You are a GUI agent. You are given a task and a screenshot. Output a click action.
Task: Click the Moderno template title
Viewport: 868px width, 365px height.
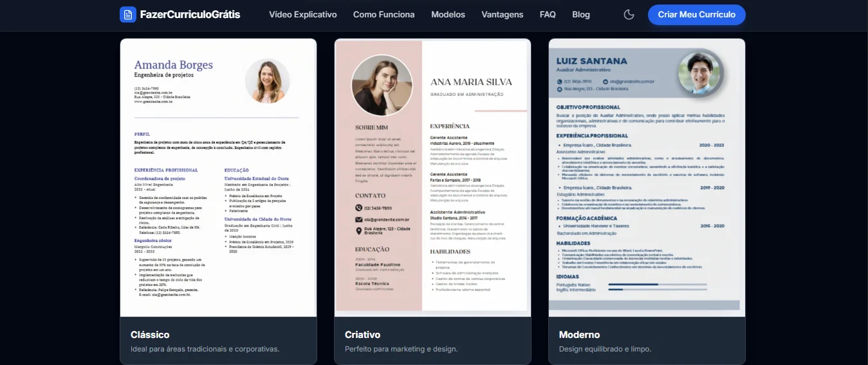point(579,335)
